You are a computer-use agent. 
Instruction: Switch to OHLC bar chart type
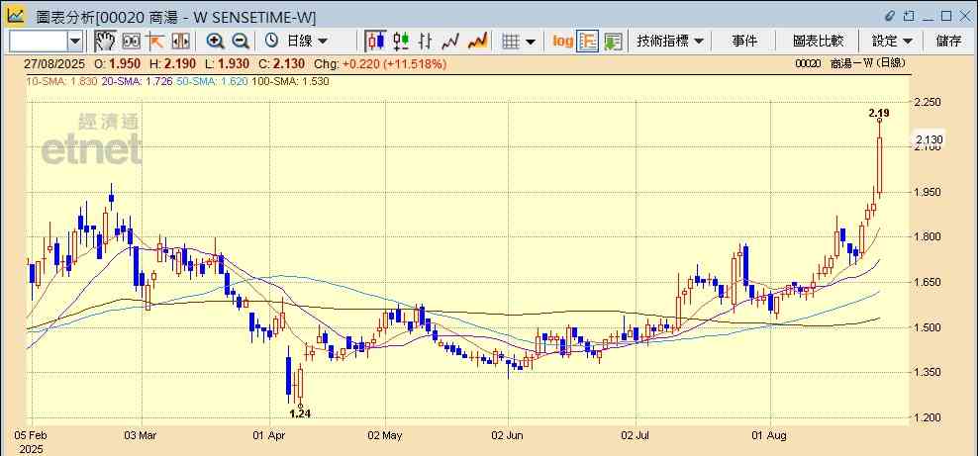point(426,42)
